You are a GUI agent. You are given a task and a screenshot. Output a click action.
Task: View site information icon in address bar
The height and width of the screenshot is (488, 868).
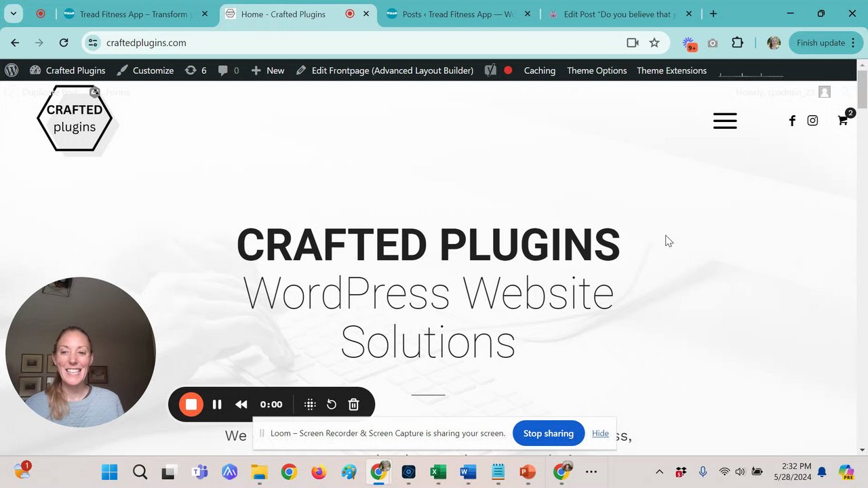(94, 43)
